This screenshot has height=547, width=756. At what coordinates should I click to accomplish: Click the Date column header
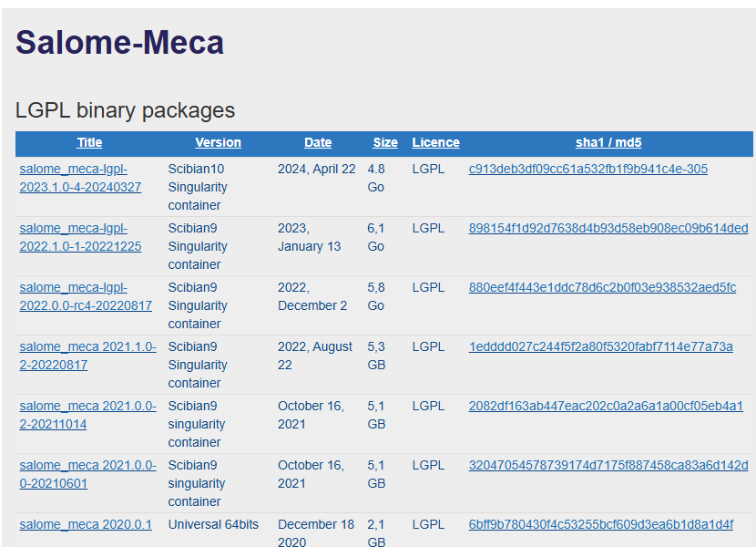click(318, 142)
